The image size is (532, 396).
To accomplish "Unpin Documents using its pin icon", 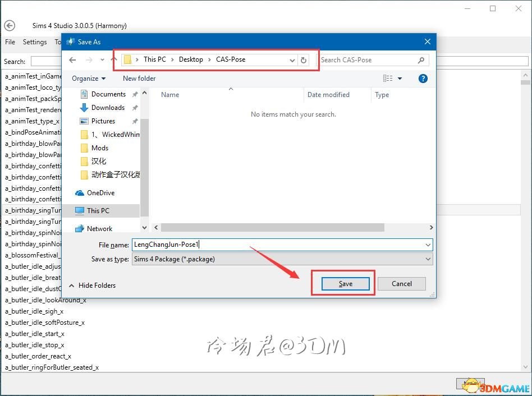I will pos(135,94).
